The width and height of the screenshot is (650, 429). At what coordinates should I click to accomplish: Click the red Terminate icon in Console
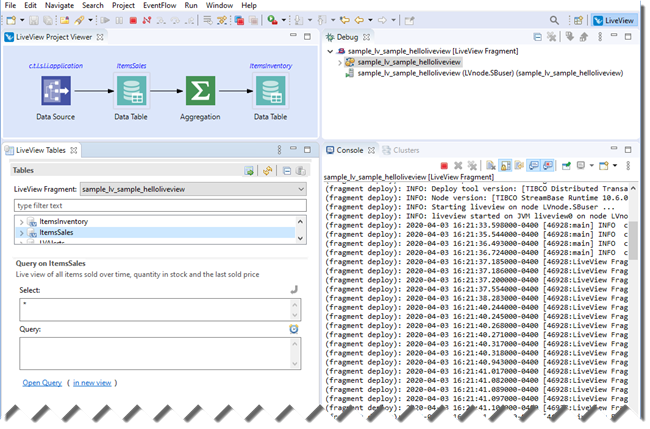click(x=444, y=165)
